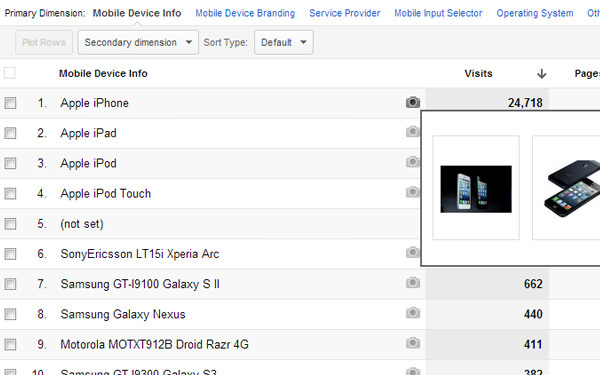The height and width of the screenshot is (375, 600).
Task: Open camera icon for Apple iPad row
Action: tap(413, 132)
